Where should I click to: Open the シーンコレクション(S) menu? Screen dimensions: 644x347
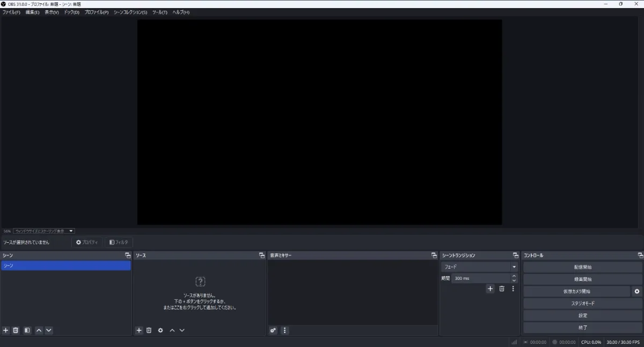[x=130, y=12]
